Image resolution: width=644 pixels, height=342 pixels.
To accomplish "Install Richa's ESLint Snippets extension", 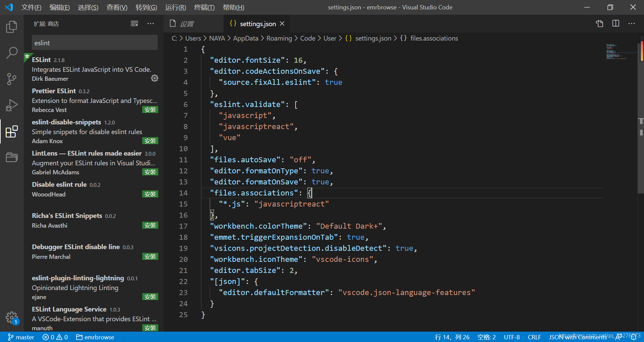I will pos(150,225).
